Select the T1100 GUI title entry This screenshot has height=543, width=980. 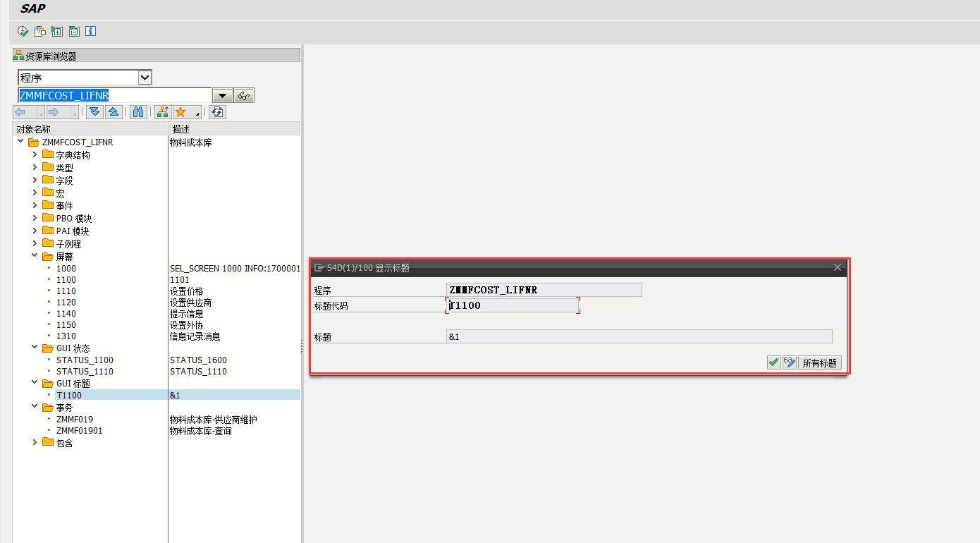(69, 395)
